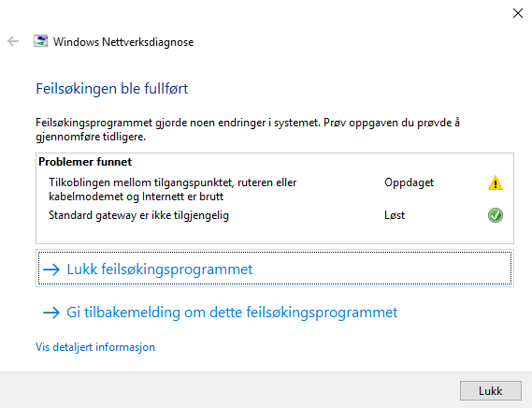Open Vis detaljert informasjon link
The height and width of the screenshot is (408, 532).
click(x=95, y=347)
